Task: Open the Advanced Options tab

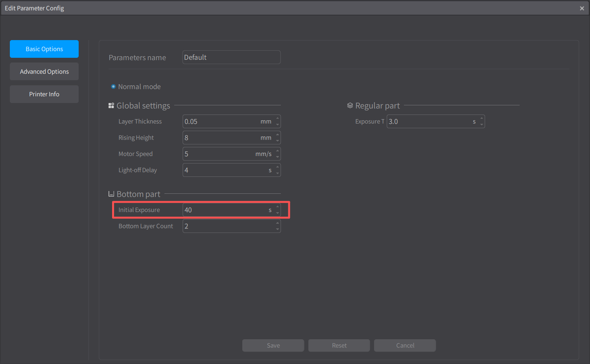Action: [x=44, y=72]
